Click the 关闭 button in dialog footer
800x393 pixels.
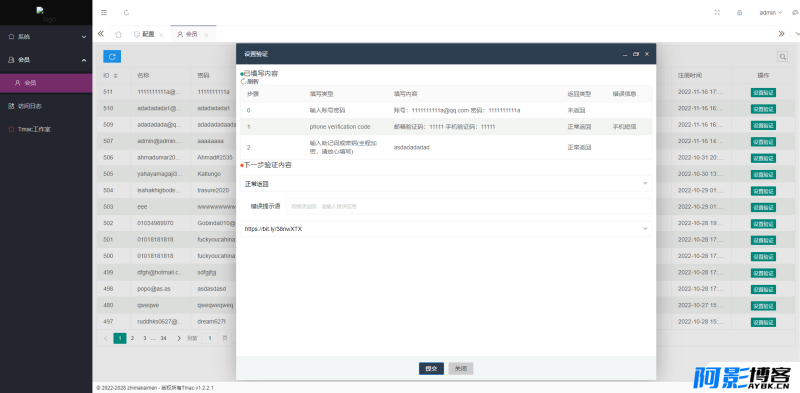coord(461,369)
